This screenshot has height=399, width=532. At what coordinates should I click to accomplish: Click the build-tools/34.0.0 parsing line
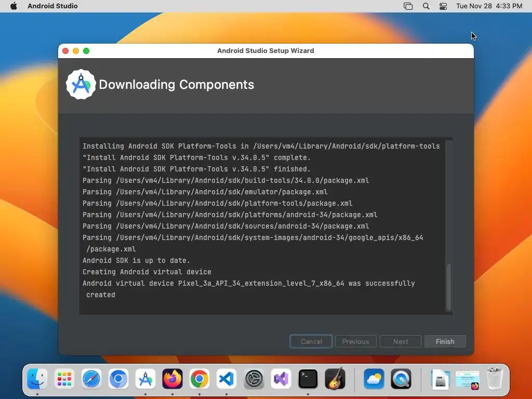pos(225,180)
